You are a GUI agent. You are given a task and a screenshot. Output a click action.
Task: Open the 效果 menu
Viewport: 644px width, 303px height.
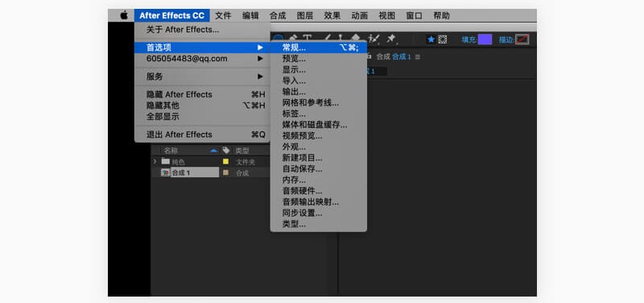(332, 15)
